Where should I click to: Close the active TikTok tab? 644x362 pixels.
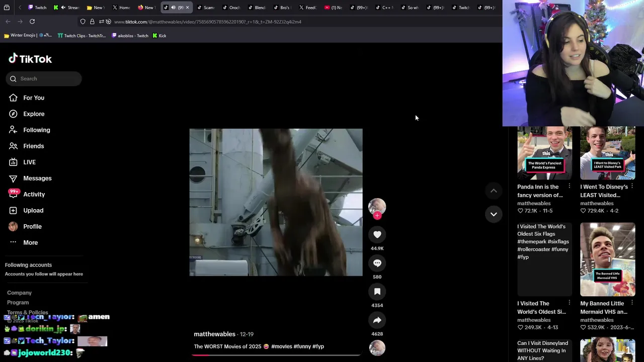(187, 8)
